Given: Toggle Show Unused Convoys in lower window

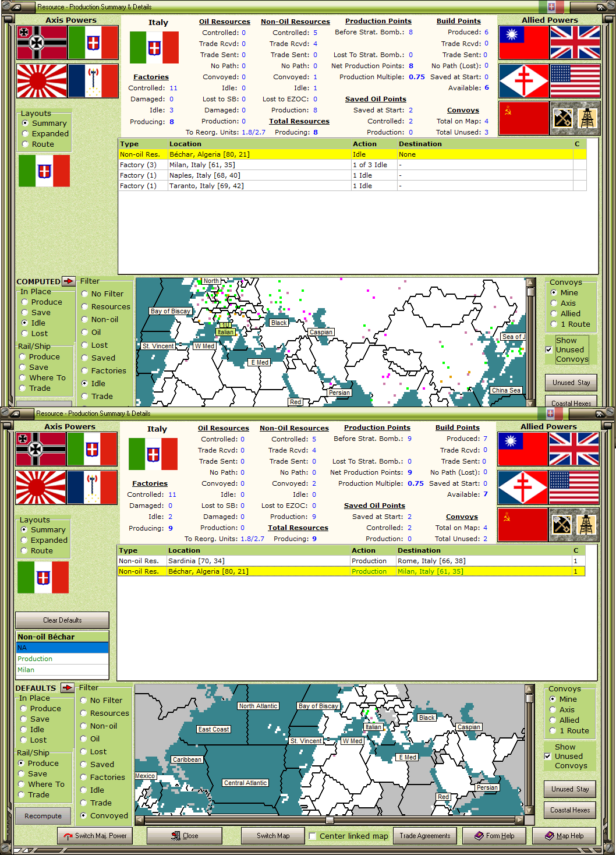Looking at the screenshot, I should [547, 757].
